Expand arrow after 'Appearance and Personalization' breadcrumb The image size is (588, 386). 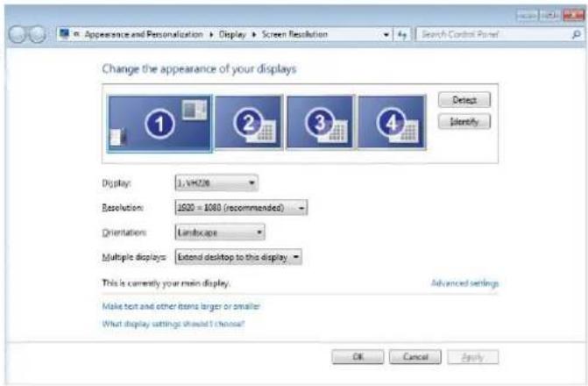pos(211,35)
